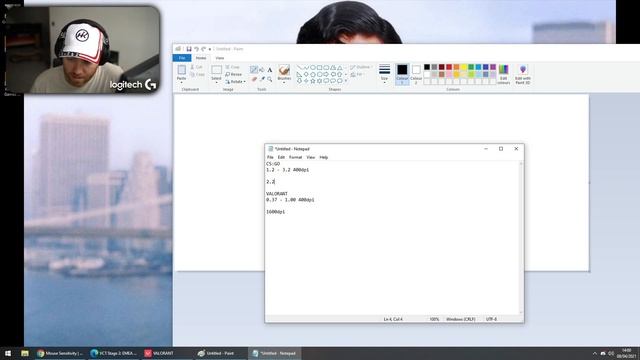Select the right arrow shape

point(326,74)
